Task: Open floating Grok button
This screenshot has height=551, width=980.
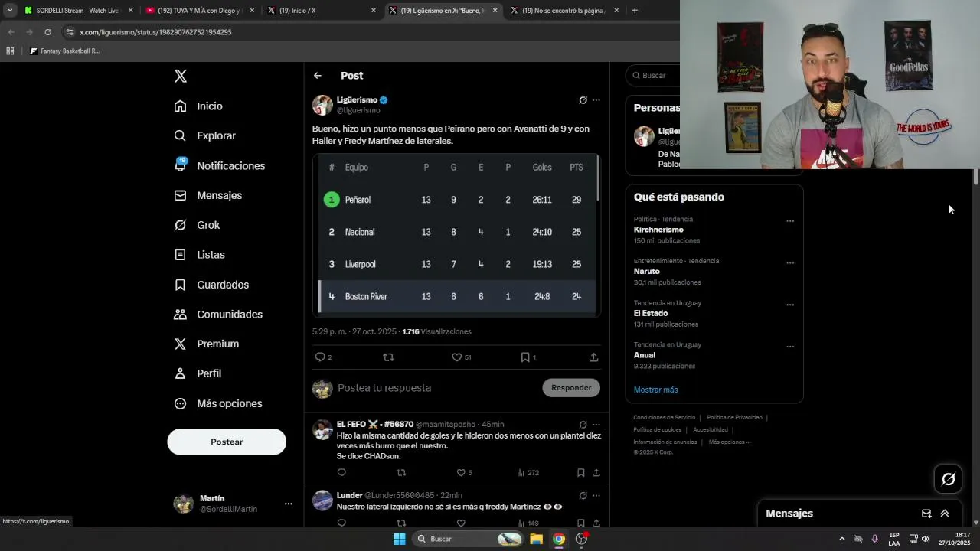Action: pos(948,479)
